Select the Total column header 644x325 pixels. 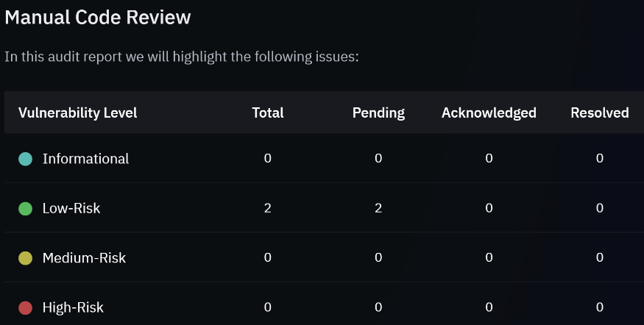[x=268, y=113]
